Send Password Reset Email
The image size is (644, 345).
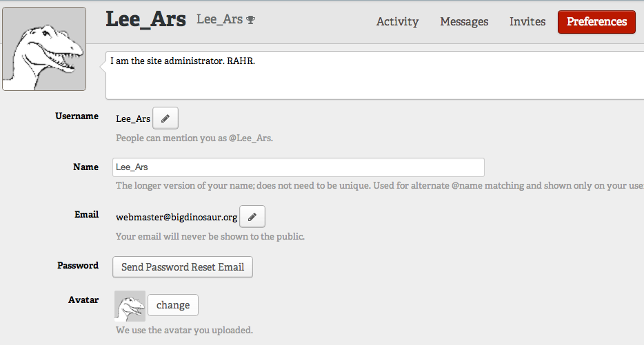point(183,267)
